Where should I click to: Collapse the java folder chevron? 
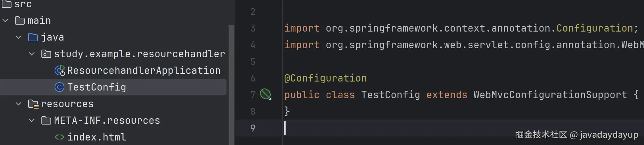18,37
